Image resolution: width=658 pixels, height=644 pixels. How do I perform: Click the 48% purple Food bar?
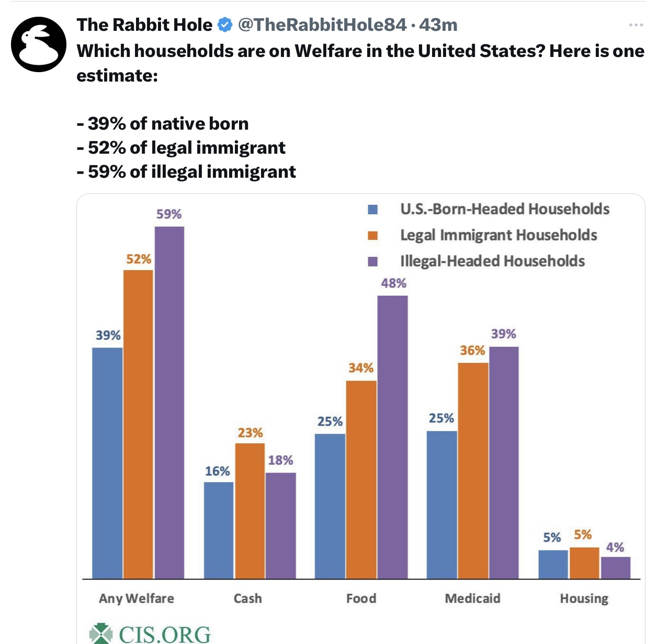[393, 436]
